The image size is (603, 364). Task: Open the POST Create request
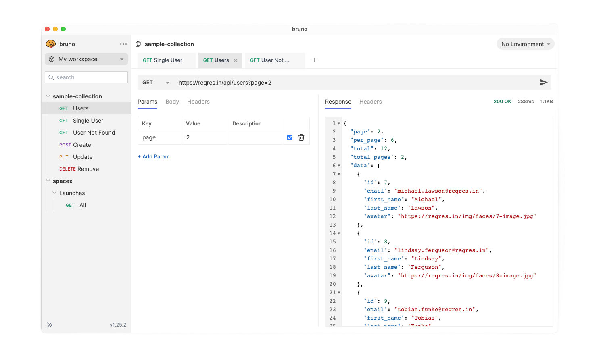86,145
